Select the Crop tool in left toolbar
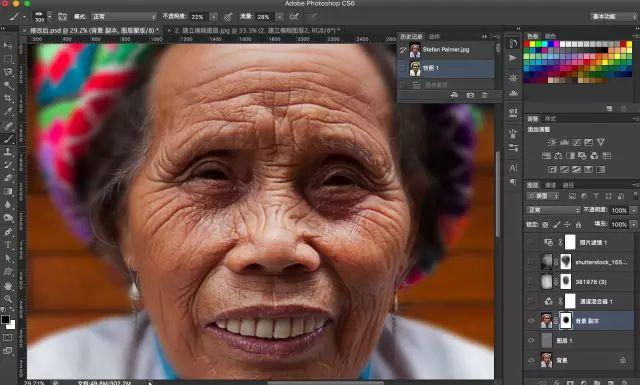 point(8,98)
